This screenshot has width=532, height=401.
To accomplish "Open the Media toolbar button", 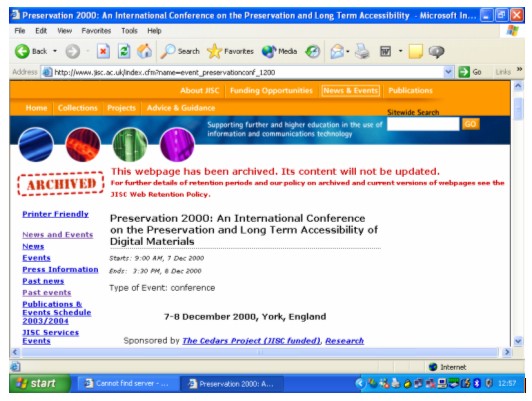I will tap(280, 52).
